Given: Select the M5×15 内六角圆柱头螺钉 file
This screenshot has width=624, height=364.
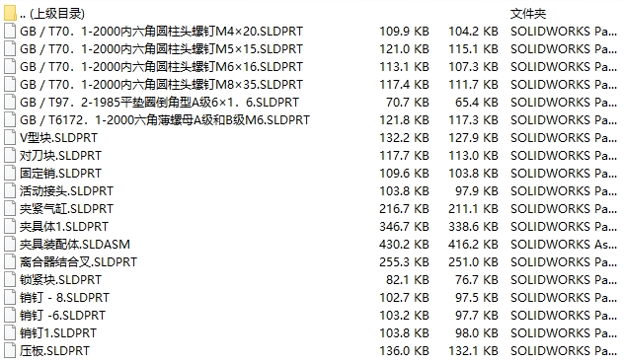Looking at the screenshot, I should click(161, 49).
